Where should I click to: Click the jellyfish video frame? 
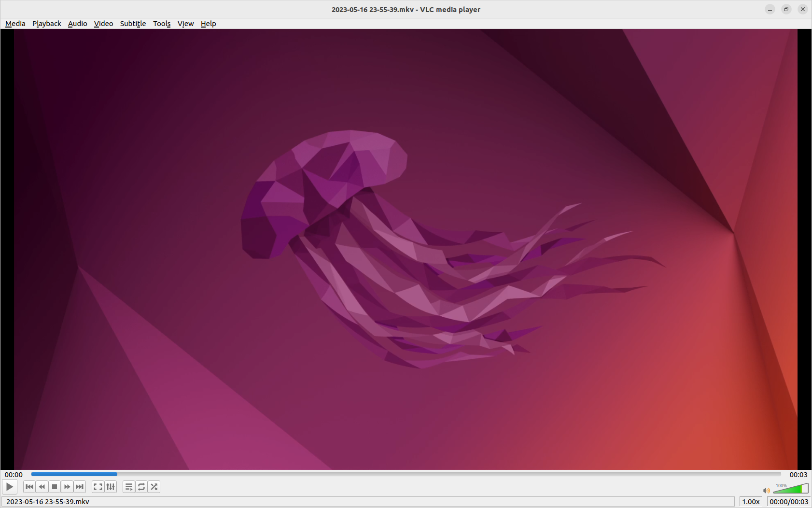(406, 249)
